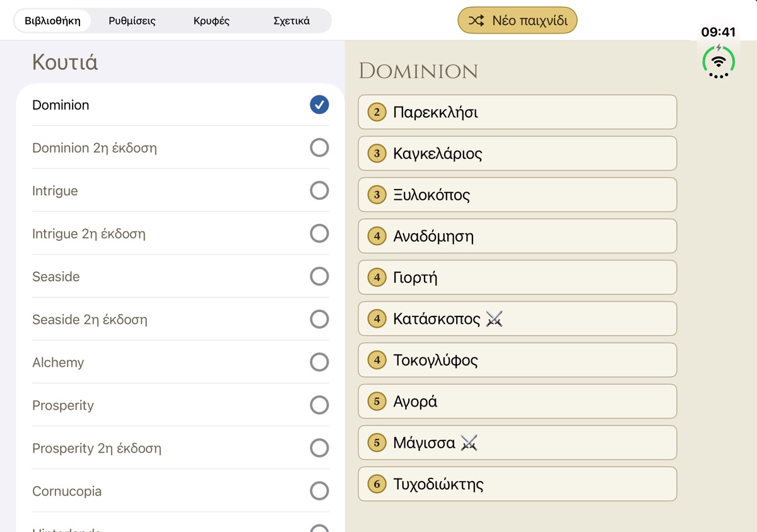Select the Dominion 2η έκδοση radio button
This screenshot has width=757, height=532.
(319, 147)
